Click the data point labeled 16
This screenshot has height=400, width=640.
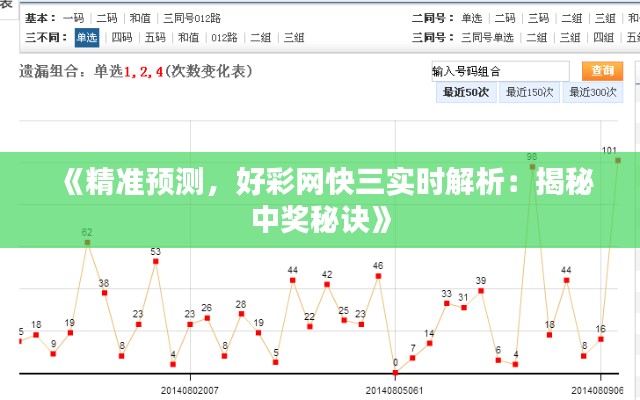pos(601,339)
